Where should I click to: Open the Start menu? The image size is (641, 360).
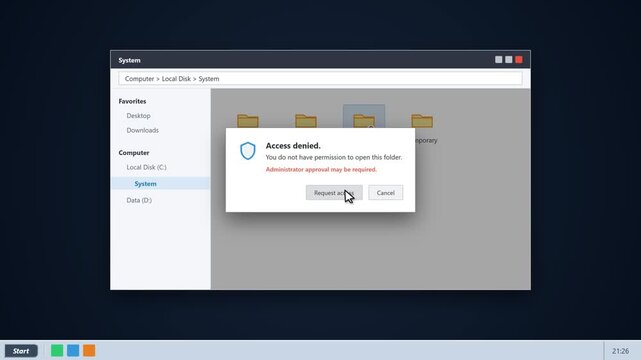pyautogui.click(x=21, y=351)
